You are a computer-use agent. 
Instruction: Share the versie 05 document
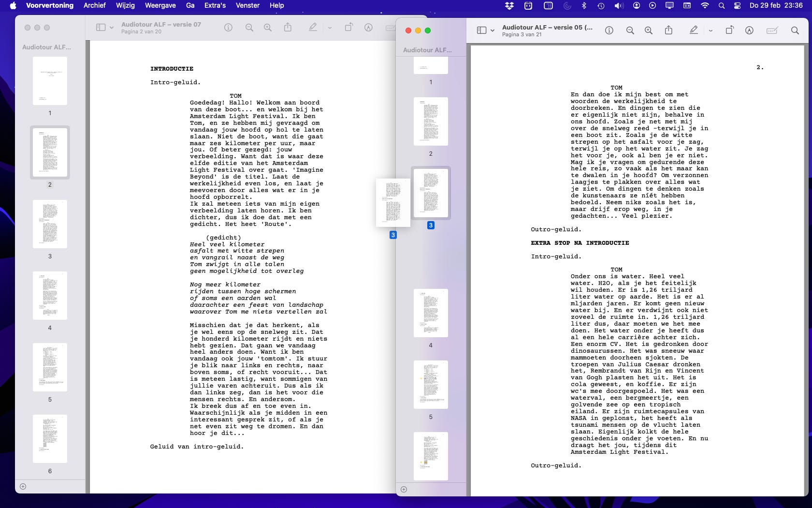coord(668,30)
